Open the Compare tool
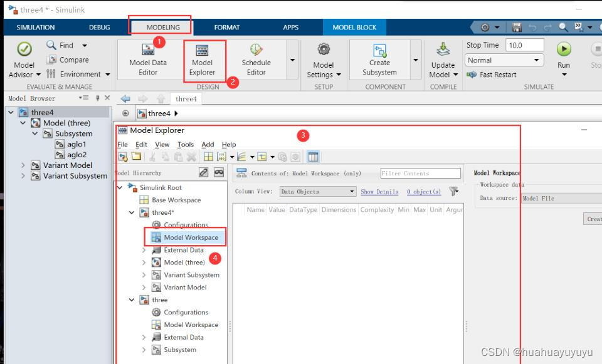Viewport: 602px width, 364px height. click(68, 60)
